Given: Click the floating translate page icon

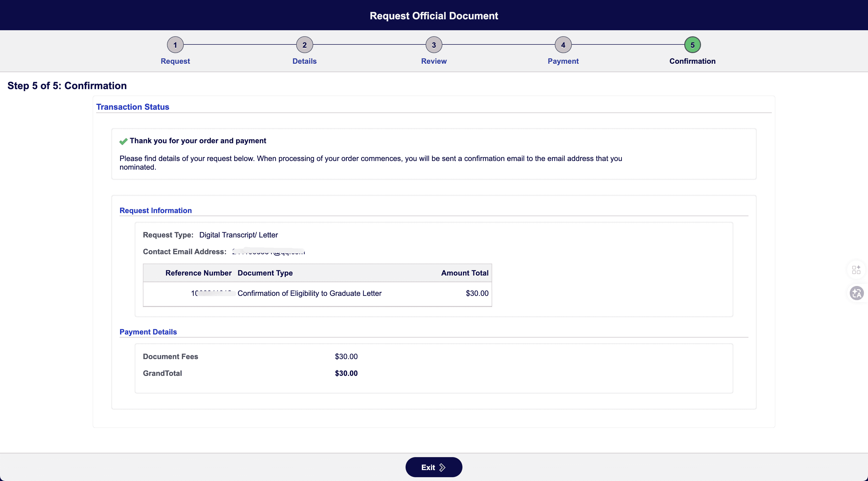Looking at the screenshot, I should [x=856, y=293].
